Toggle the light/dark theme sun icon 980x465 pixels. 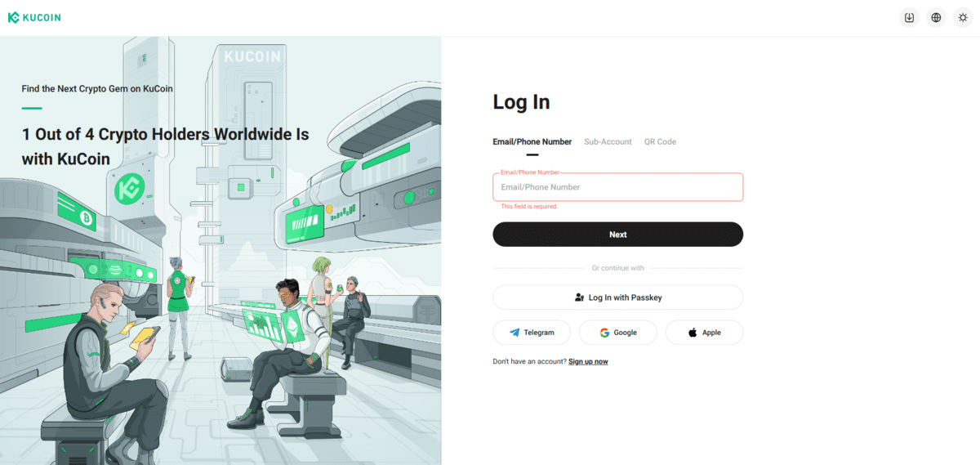(963, 17)
